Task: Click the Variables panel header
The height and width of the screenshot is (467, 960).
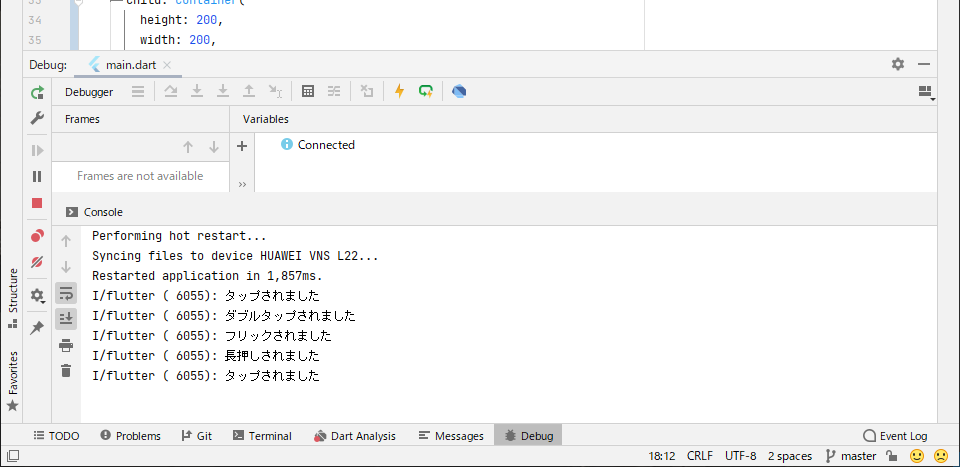Action: pyautogui.click(x=266, y=119)
